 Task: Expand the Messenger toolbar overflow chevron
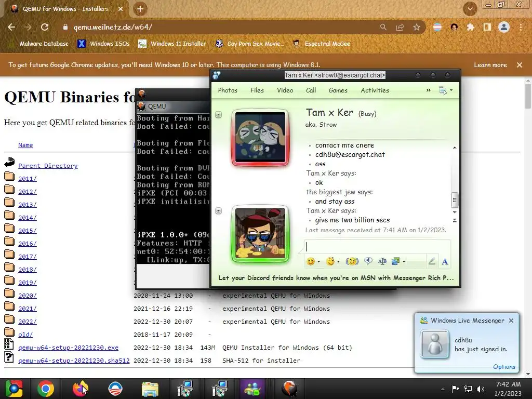(x=429, y=90)
